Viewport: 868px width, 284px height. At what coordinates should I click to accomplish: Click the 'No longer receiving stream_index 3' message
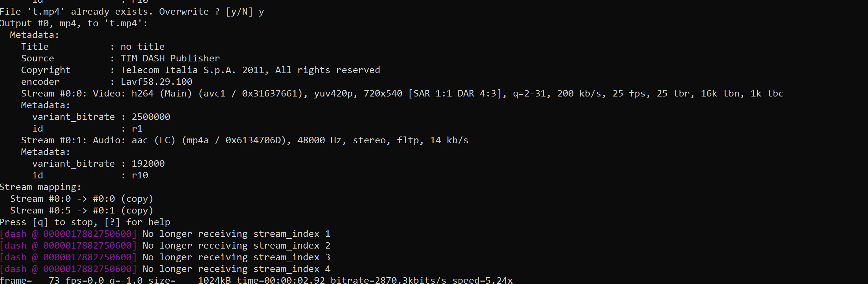[x=236, y=257]
